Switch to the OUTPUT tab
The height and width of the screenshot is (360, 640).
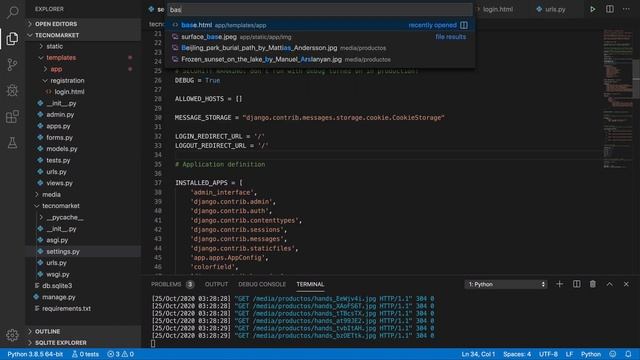216,284
